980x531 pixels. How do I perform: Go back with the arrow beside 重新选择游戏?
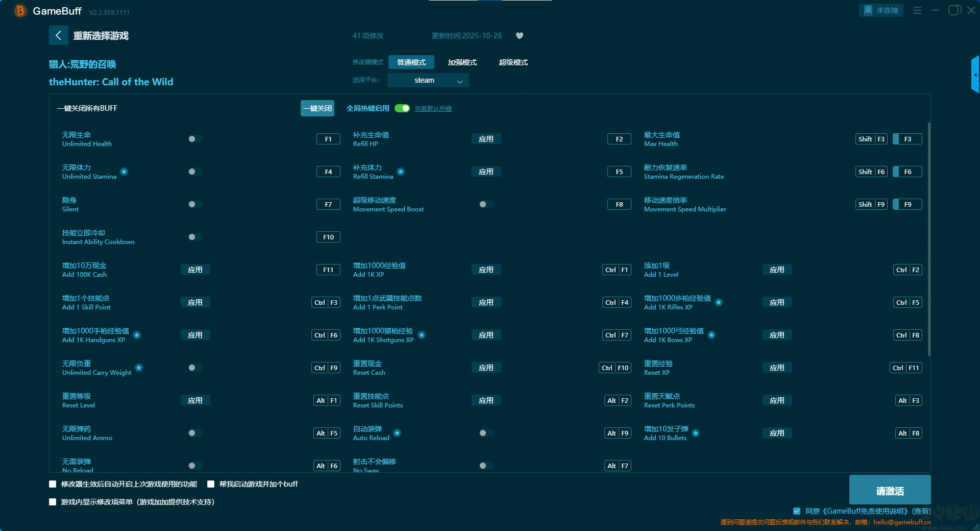(x=58, y=35)
